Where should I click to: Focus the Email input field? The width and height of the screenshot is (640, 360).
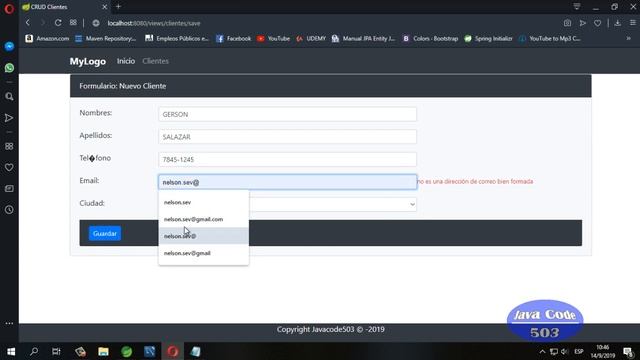(287, 182)
